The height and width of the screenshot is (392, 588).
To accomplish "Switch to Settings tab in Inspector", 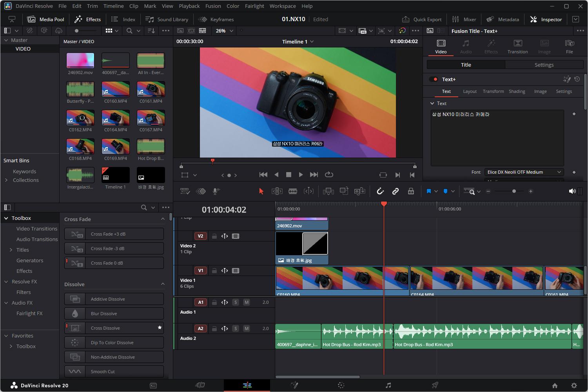I will click(544, 65).
